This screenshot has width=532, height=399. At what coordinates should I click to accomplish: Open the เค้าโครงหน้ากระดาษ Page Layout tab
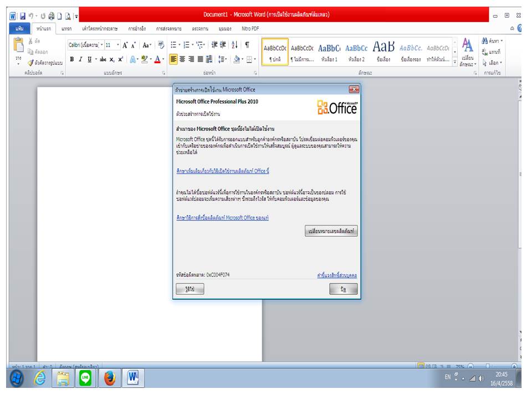coord(100,29)
